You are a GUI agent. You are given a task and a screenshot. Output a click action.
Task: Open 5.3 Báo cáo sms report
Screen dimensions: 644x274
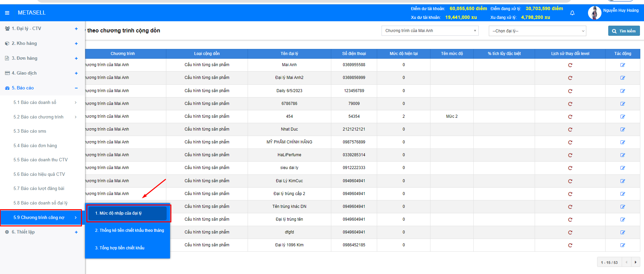point(30,131)
